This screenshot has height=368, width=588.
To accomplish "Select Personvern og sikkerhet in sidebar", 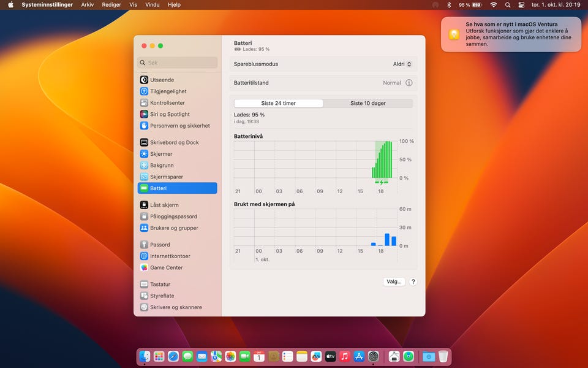I will click(178, 125).
